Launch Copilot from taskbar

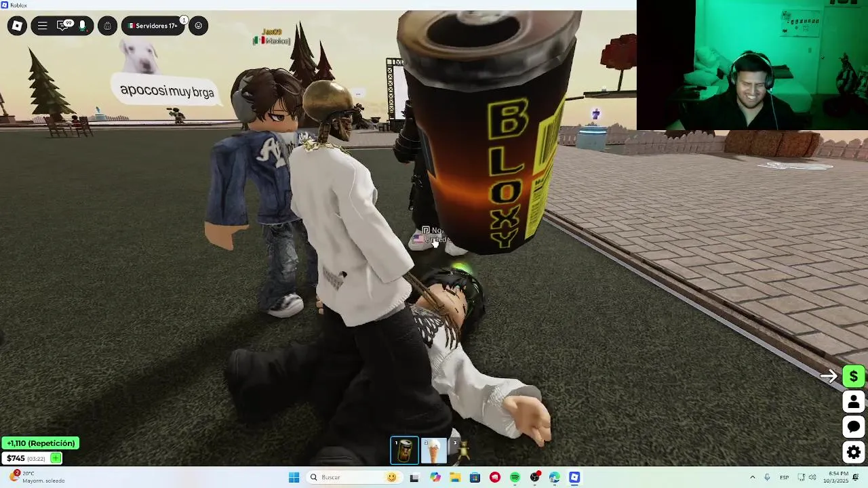[x=435, y=477]
